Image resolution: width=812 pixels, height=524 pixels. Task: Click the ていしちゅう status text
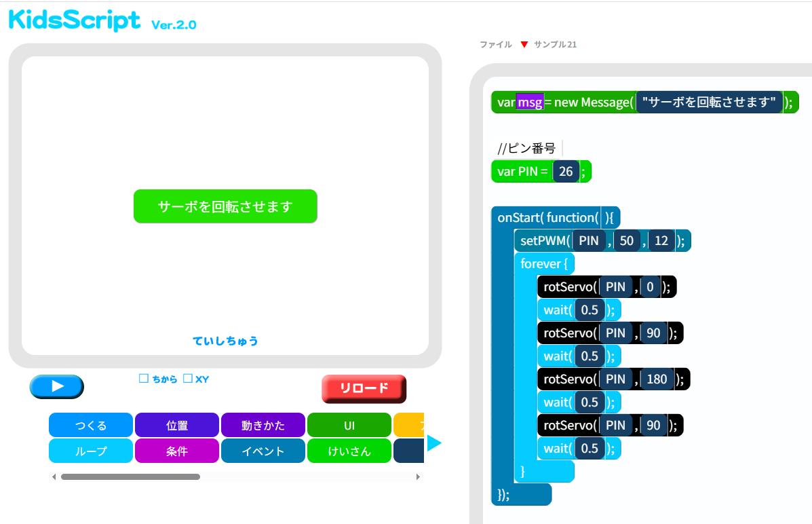tap(225, 341)
